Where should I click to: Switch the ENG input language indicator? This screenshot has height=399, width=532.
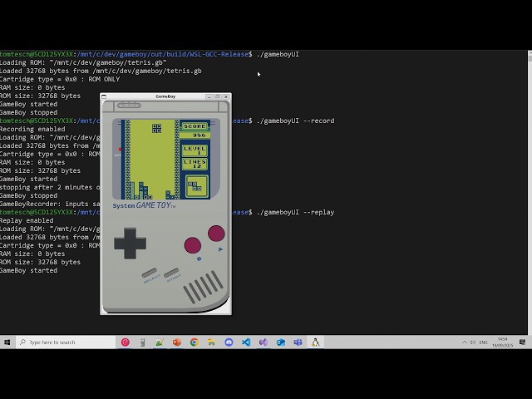(483, 342)
